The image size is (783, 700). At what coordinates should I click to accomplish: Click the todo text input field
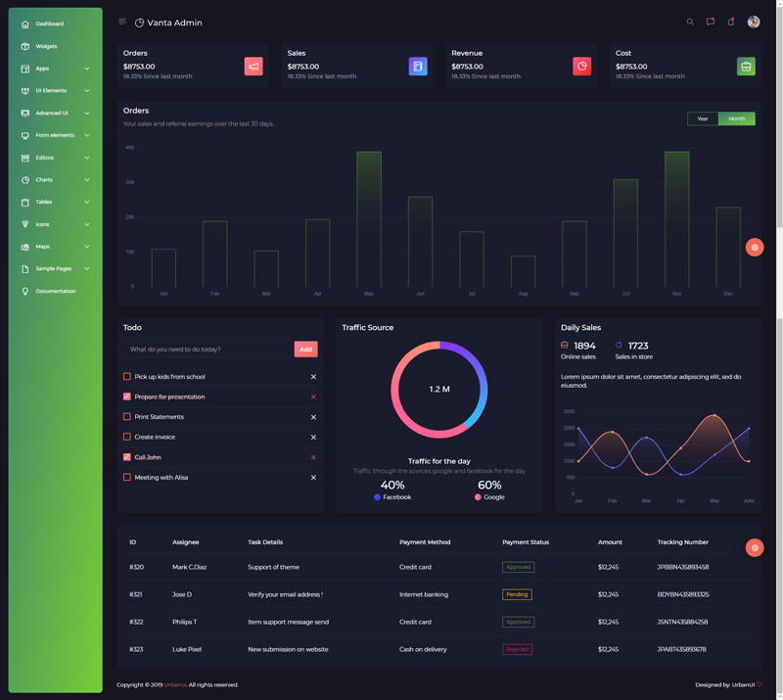207,350
